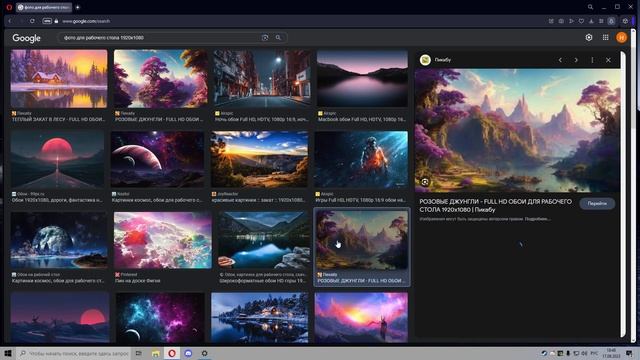Open the canyon sunset thumbnail
This screenshot has width=640, height=360.
(x=260, y=160)
